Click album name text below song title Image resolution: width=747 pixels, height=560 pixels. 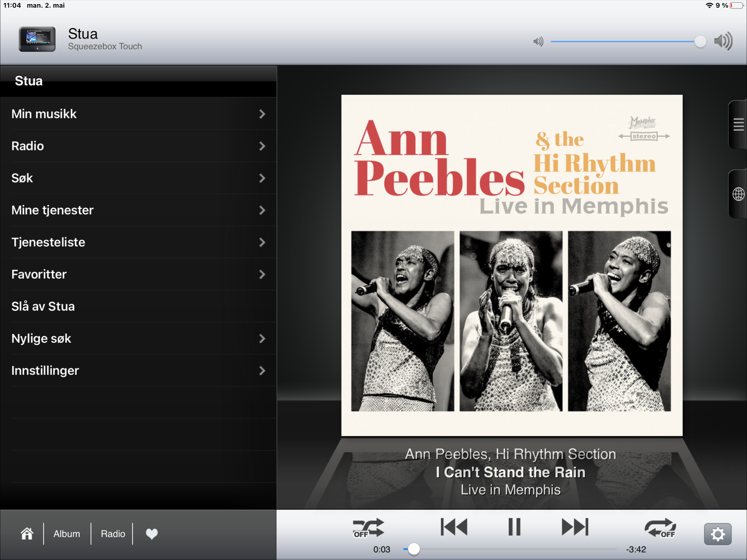(x=511, y=490)
